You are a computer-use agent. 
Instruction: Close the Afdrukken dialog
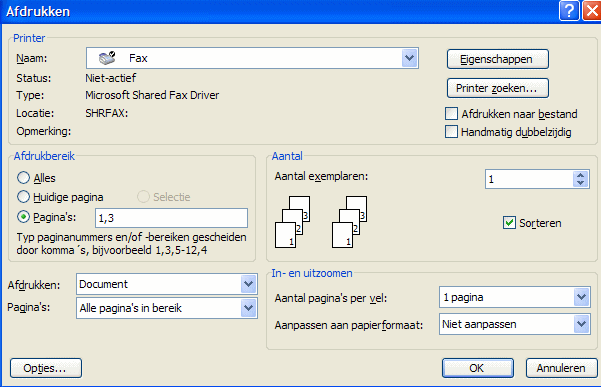[591, 11]
